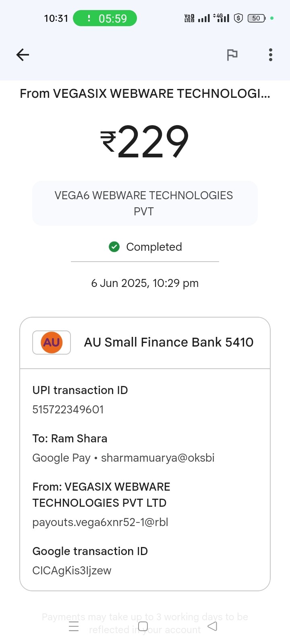Tap the Android back triangle button
Screen dimensions: 290x644
point(212,626)
